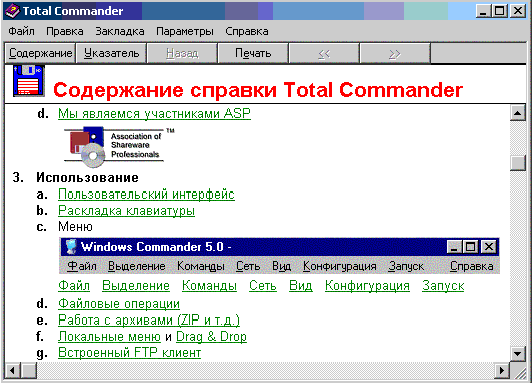Screen dimensions: 532x383
Task: Click the horizontal scrollbar thumb
Action: click(29, 370)
